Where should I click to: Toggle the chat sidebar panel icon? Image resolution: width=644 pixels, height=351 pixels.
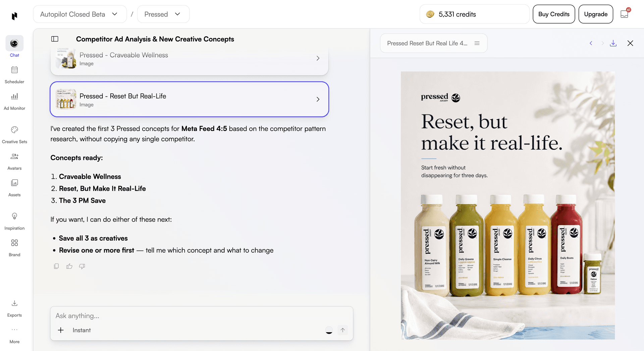55,39
